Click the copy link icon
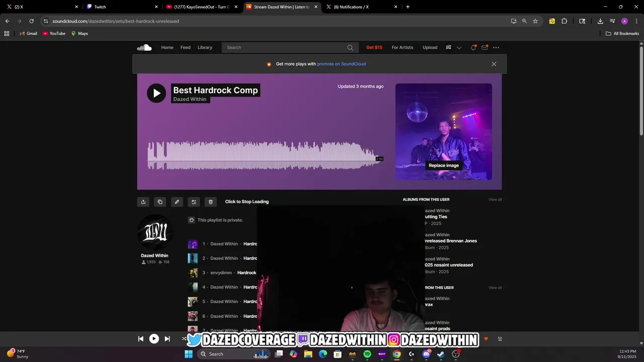644x362 pixels. pyautogui.click(x=160, y=202)
